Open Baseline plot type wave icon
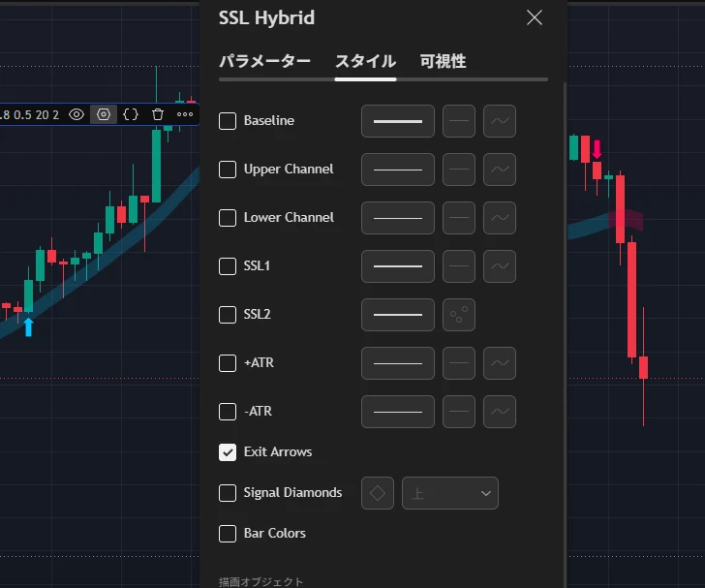 [500, 121]
